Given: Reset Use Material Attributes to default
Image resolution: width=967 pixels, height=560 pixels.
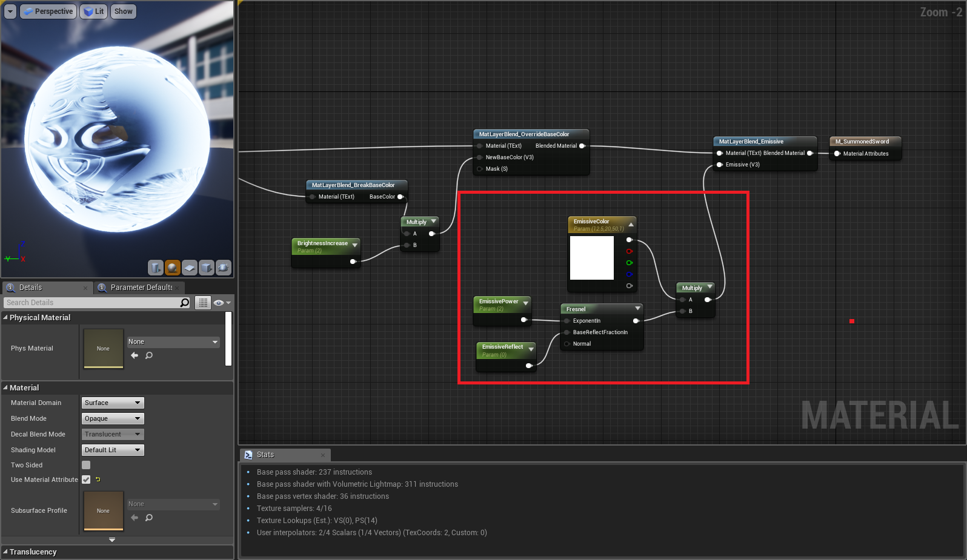Looking at the screenshot, I should tap(98, 479).
